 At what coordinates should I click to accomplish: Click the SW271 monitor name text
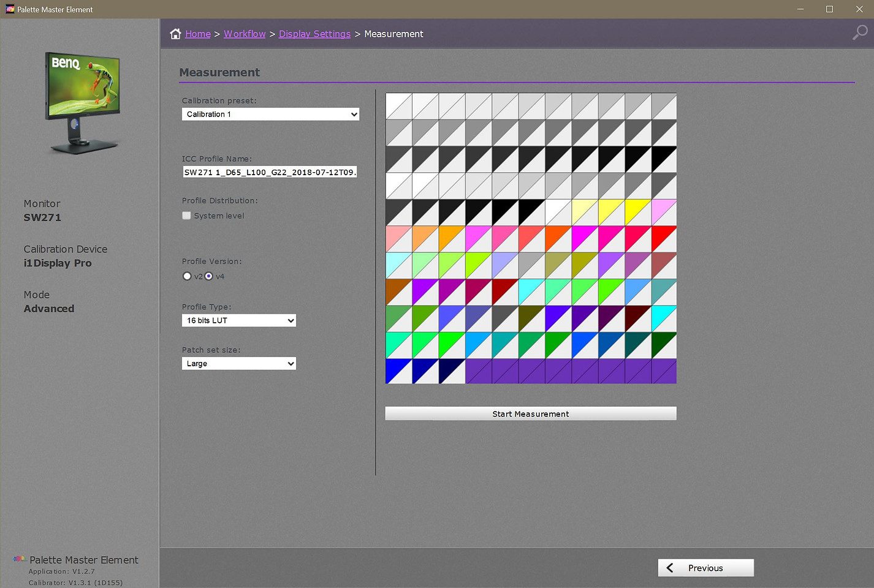(x=42, y=217)
